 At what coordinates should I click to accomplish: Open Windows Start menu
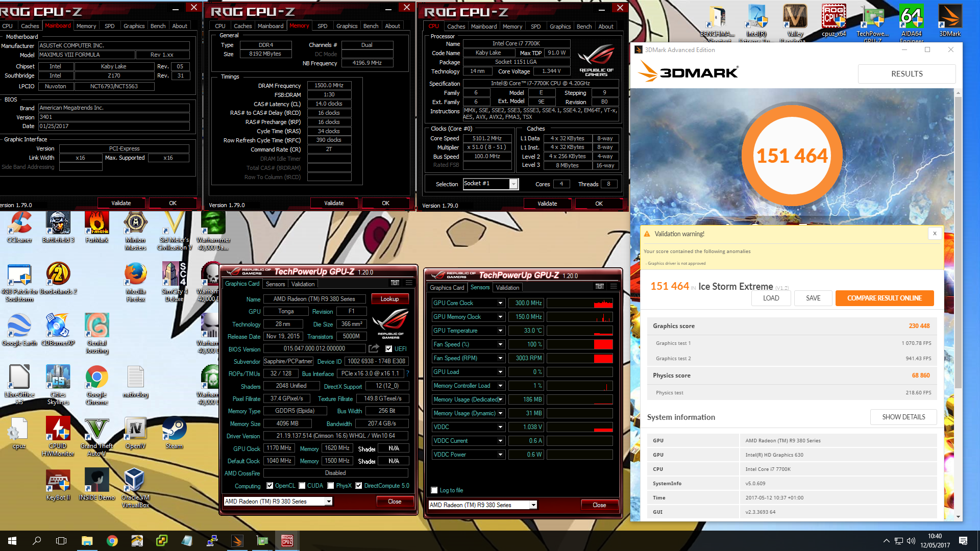(x=12, y=541)
